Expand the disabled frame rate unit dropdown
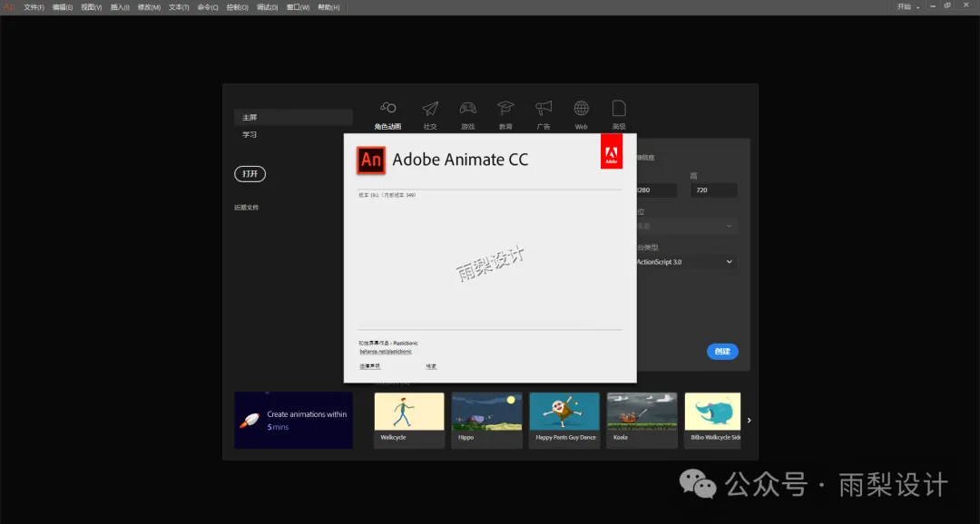Viewport: 980px width, 524px height. [686, 226]
